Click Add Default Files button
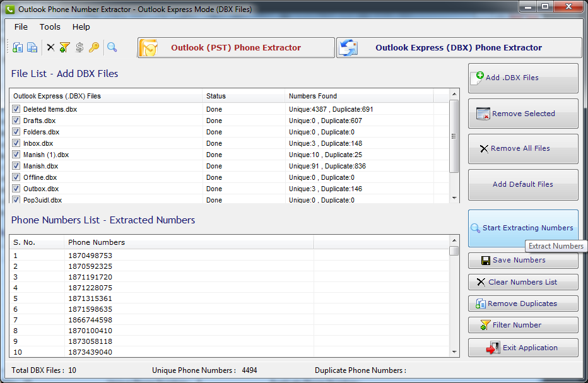This screenshot has width=588, height=383. point(523,185)
